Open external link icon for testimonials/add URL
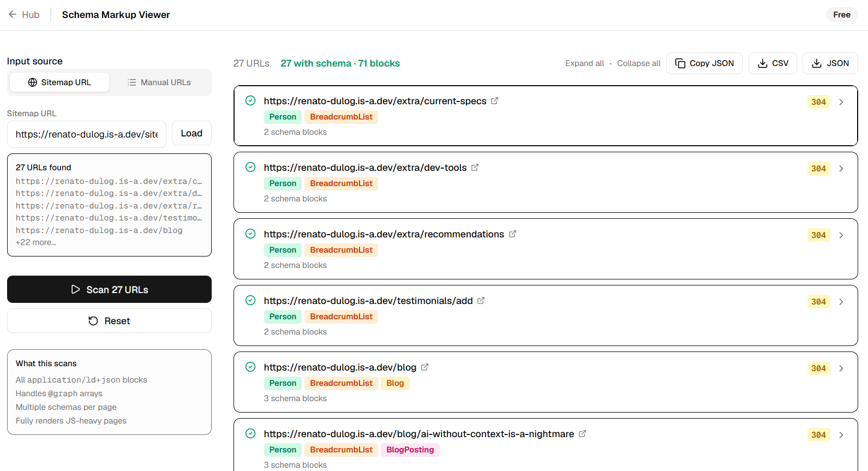This screenshot has height=471, width=868. (x=481, y=301)
